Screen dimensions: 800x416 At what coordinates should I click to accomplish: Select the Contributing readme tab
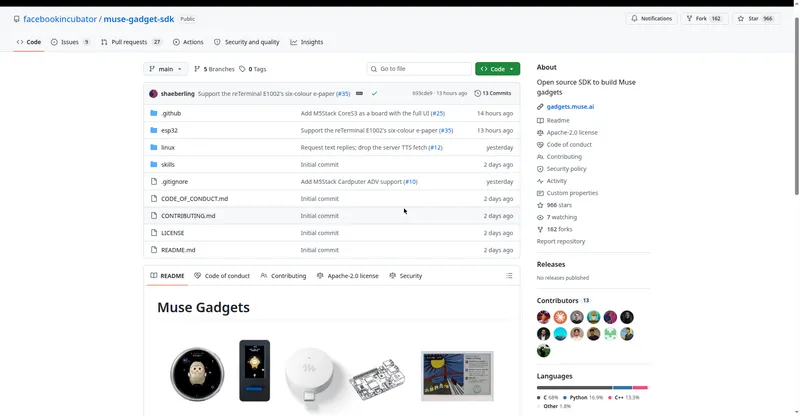click(283, 276)
